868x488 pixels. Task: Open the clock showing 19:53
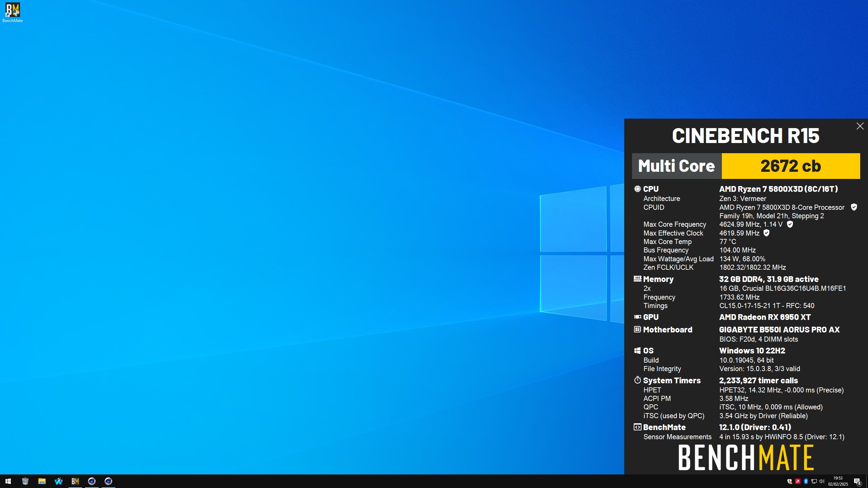[x=838, y=481]
